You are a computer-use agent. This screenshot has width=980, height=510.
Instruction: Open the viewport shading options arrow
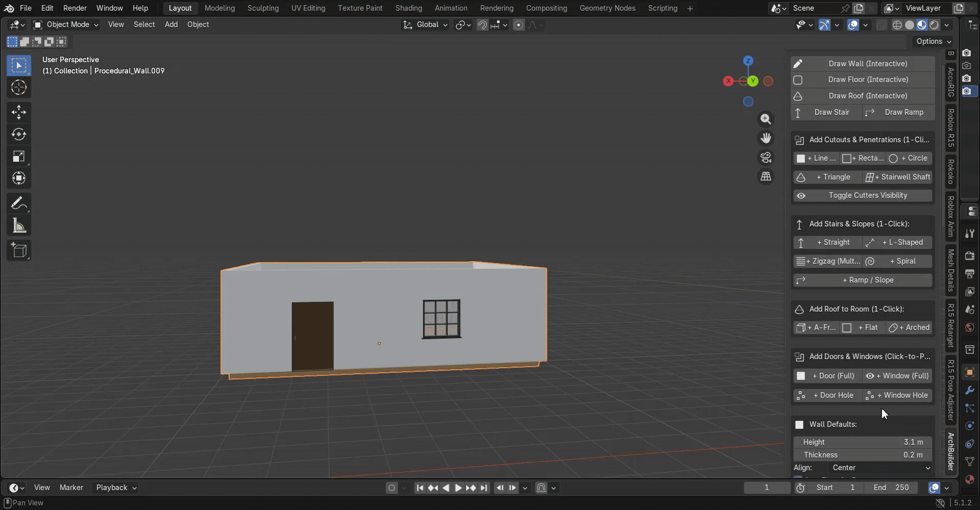click(x=947, y=25)
